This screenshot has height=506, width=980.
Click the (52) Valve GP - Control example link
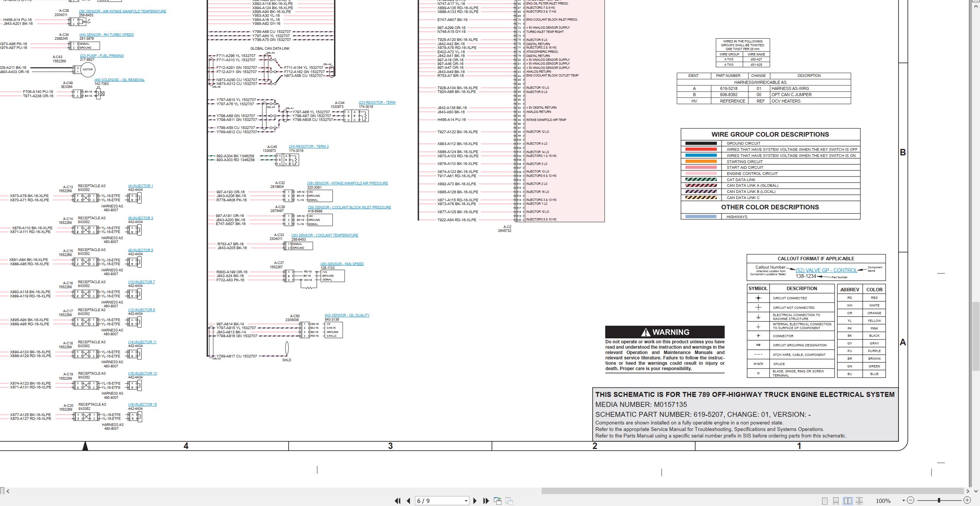coord(826,270)
